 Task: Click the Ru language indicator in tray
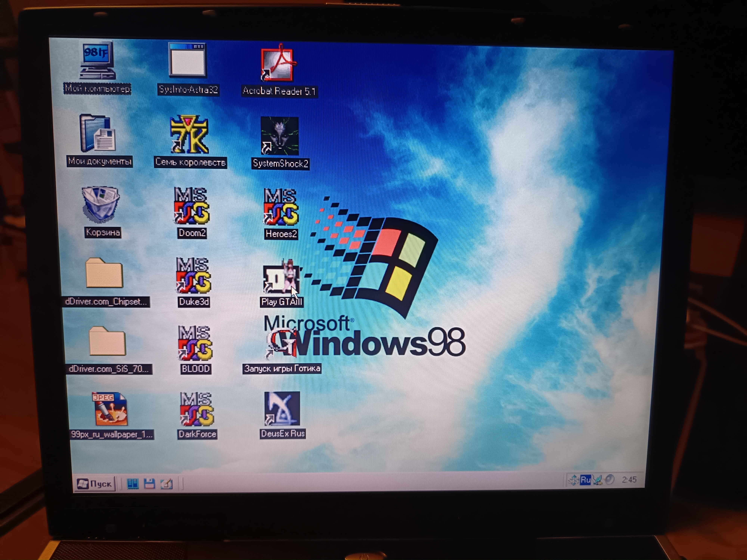(585, 480)
